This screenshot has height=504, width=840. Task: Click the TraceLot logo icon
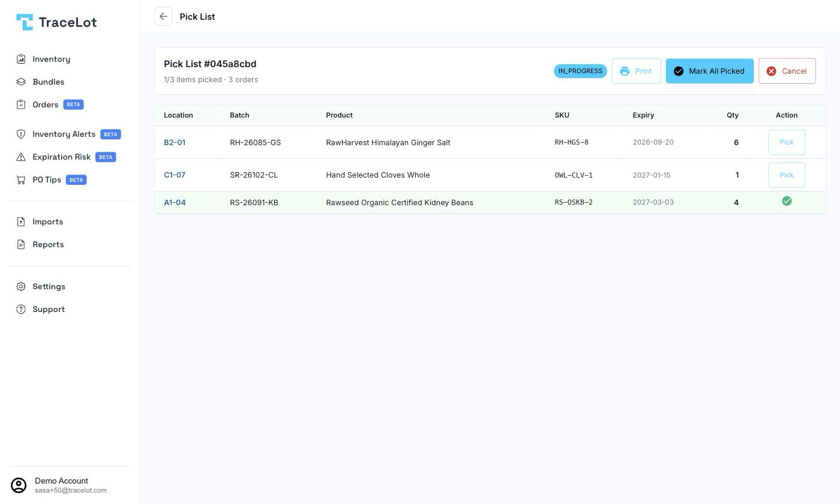pos(25,22)
